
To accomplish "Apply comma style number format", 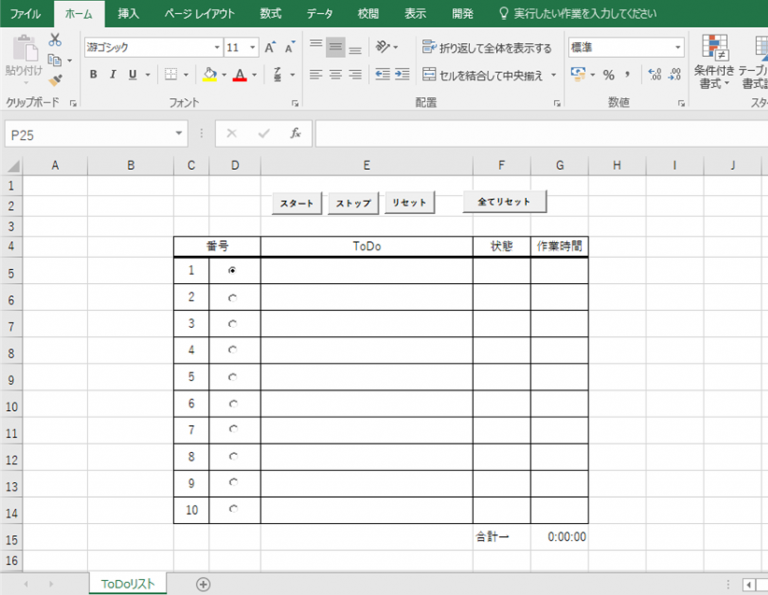I will click(x=627, y=74).
